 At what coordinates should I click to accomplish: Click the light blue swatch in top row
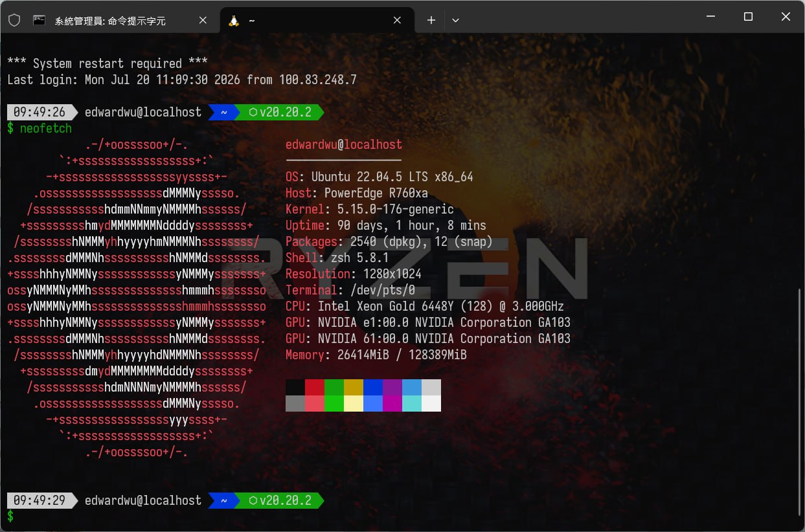(412, 387)
